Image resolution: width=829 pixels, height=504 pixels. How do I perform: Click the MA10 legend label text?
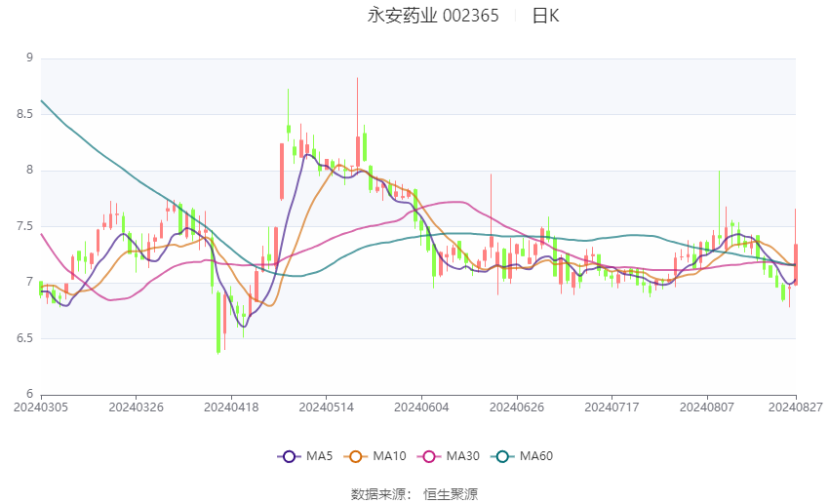coord(390,456)
